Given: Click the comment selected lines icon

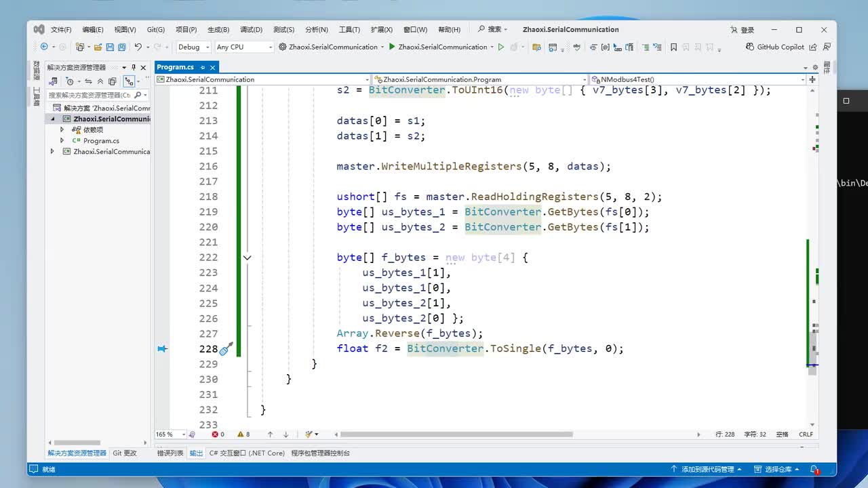Looking at the screenshot, I should click(646, 47).
